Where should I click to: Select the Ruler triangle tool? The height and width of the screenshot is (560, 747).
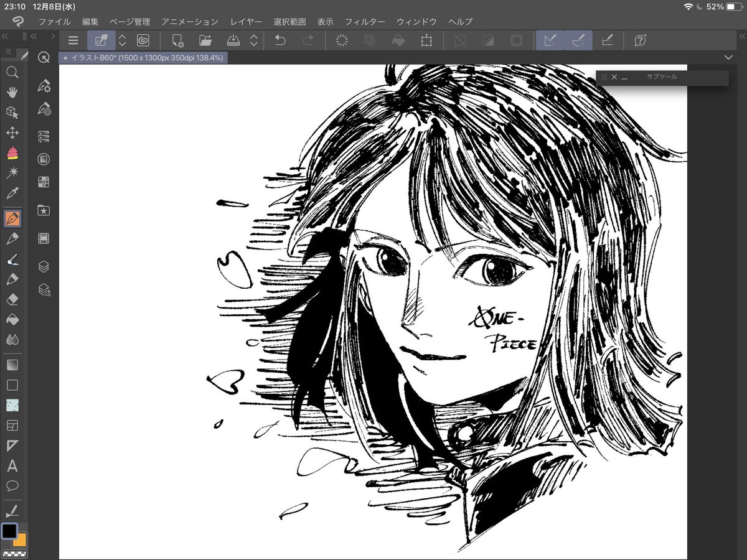click(x=12, y=446)
